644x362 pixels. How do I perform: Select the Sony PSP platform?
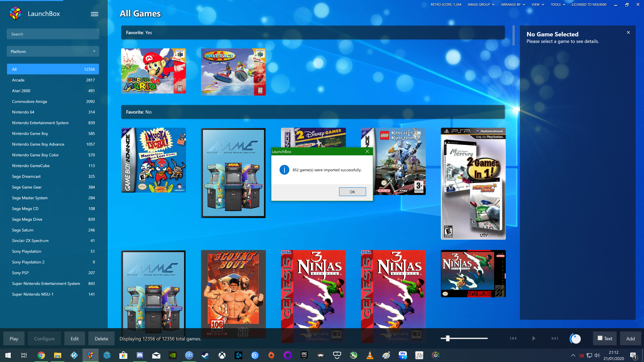point(53,273)
